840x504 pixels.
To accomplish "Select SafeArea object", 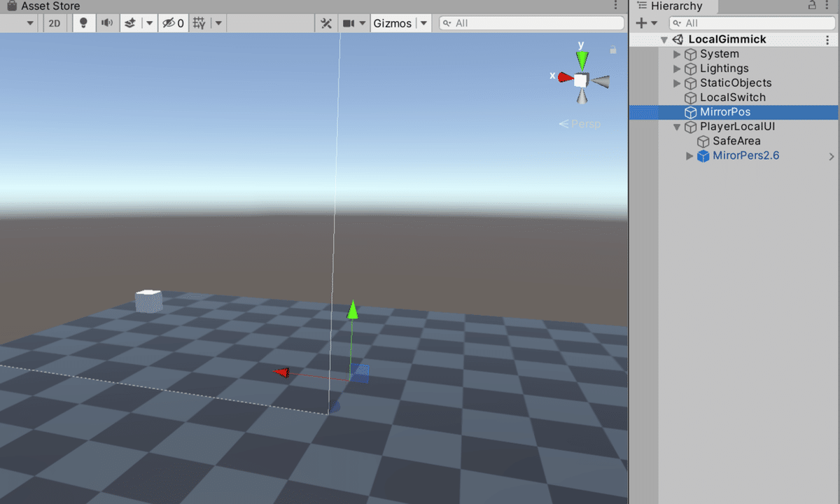I will pos(737,141).
